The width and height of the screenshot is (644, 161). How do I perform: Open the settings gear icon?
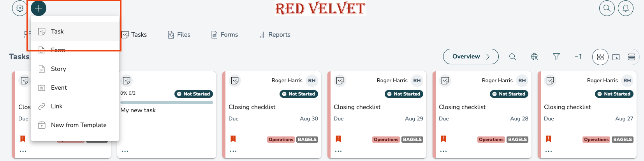pos(20,8)
